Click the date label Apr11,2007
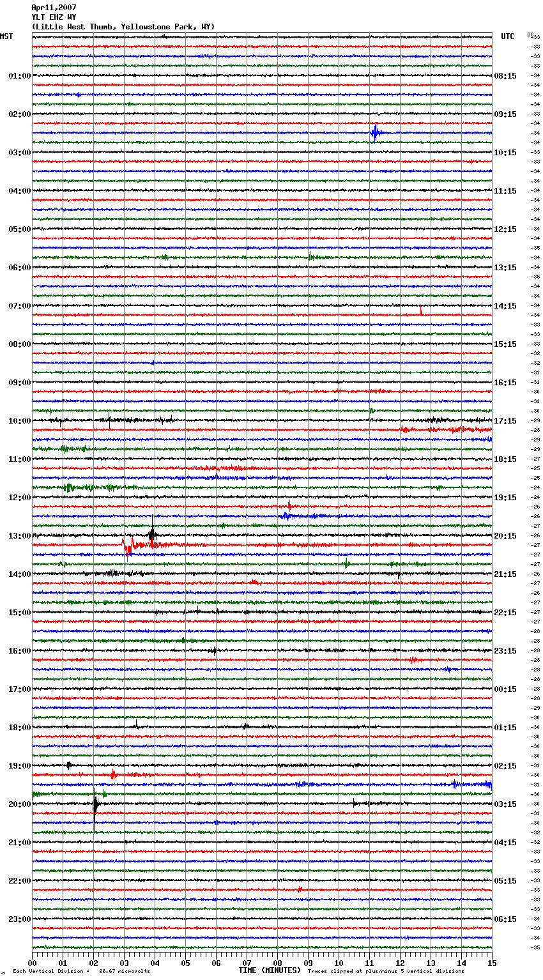 coord(53,8)
